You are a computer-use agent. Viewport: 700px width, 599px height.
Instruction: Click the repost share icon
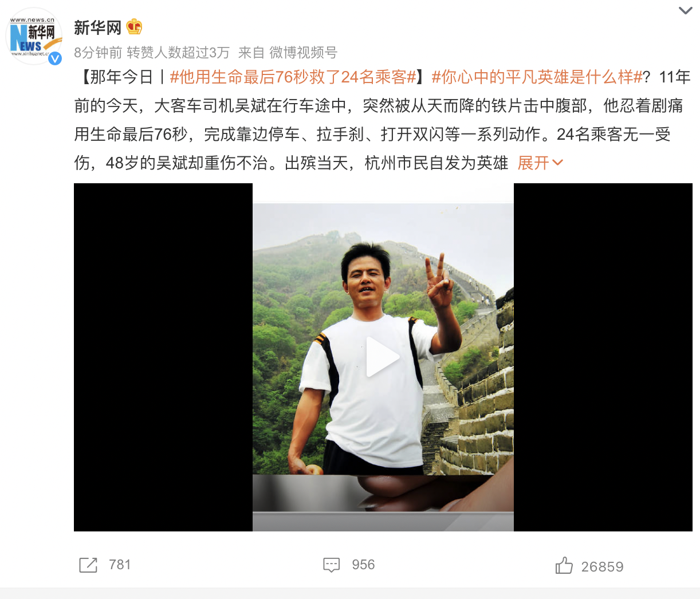pos(88,565)
